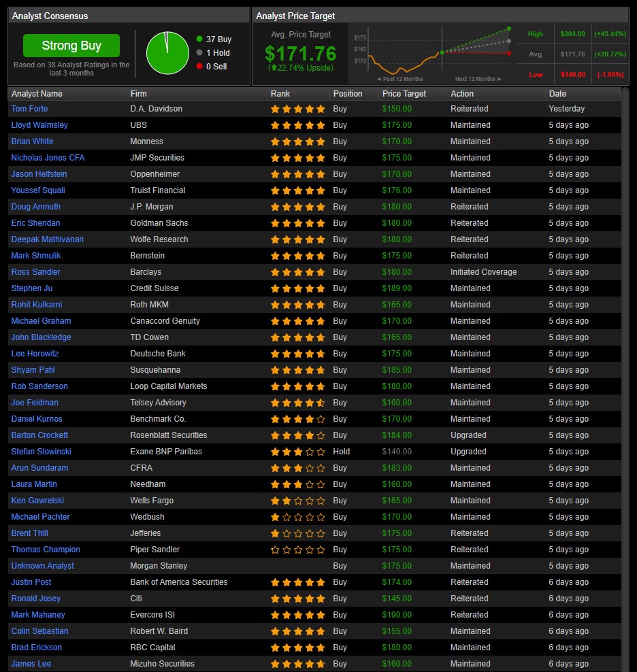Click the price target forecast chart
The height and width of the screenshot is (672, 637).
432,54
